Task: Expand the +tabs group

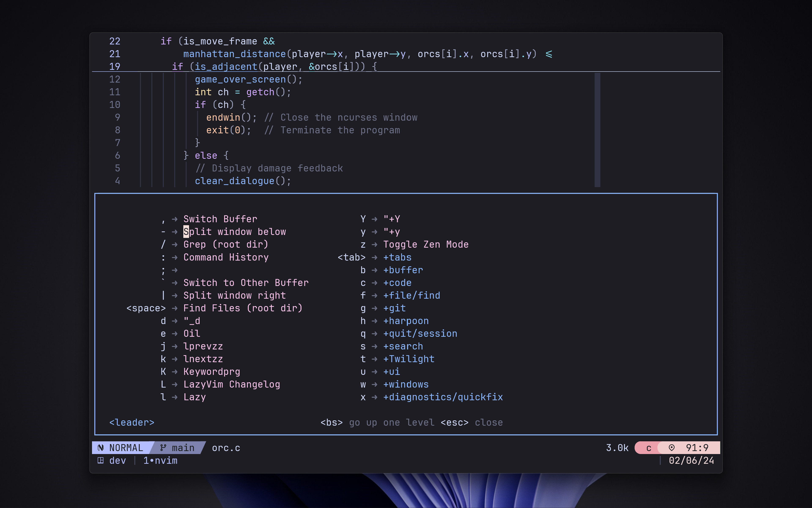Action: pos(397,257)
